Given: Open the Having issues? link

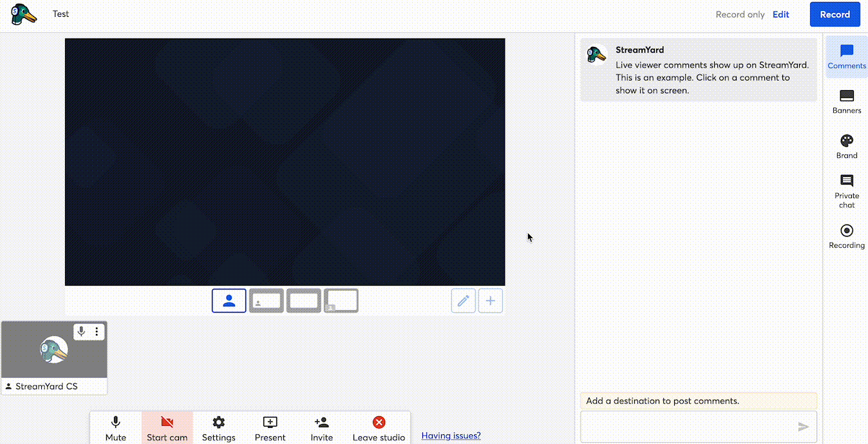Looking at the screenshot, I should click(451, 436).
